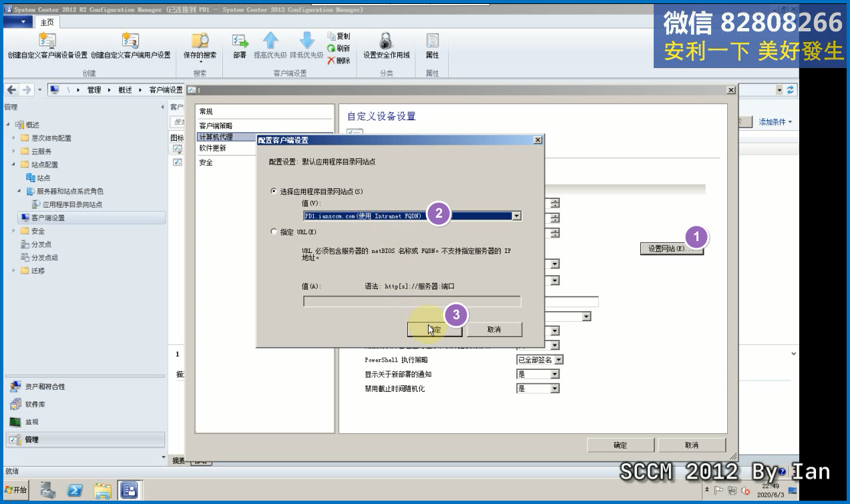The image size is (850, 504).
Task: Open the application catalog website point dropdown
Action: tap(516, 216)
